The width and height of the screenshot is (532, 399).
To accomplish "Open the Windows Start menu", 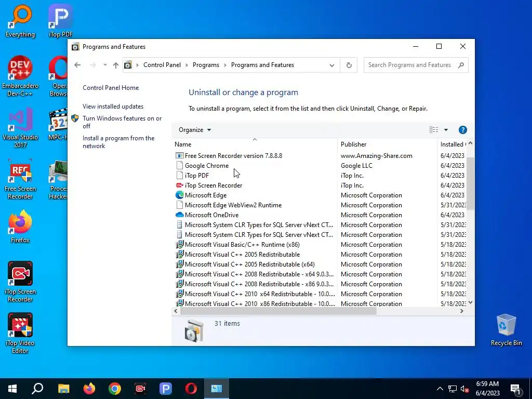I will pos(12,389).
